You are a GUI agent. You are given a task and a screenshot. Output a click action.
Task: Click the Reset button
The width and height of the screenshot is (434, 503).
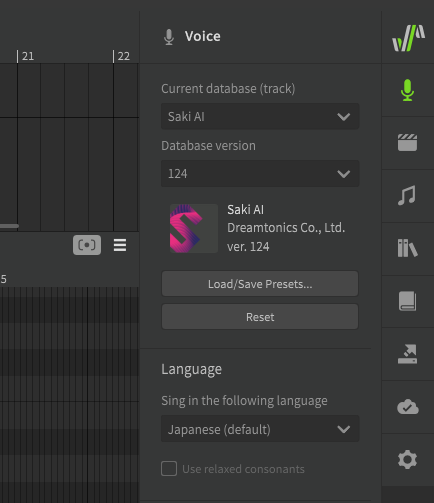[x=260, y=317]
